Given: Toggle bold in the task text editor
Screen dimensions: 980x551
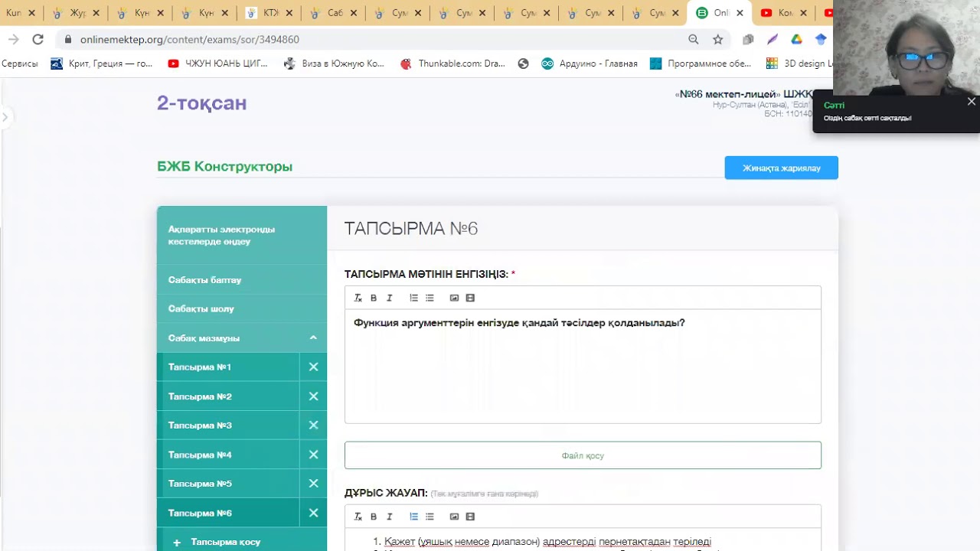Looking at the screenshot, I should coord(374,298).
